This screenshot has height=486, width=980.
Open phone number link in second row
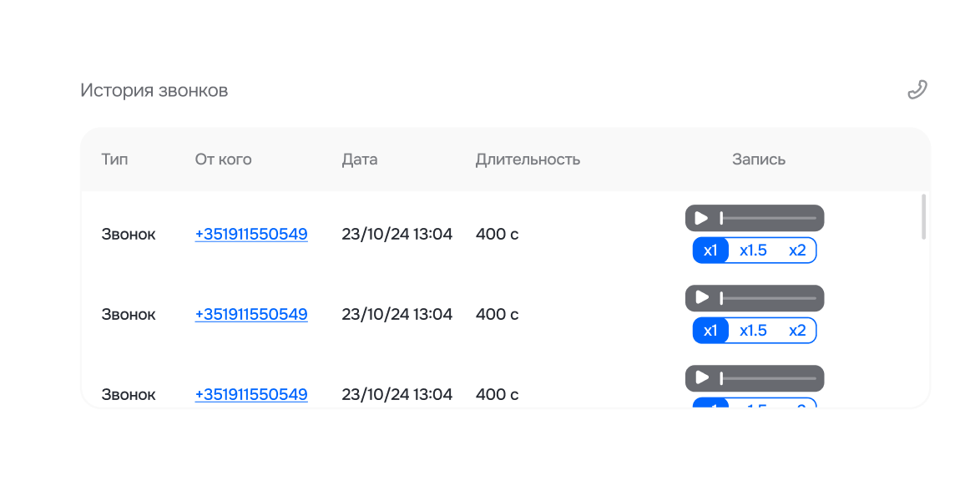tap(251, 315)
